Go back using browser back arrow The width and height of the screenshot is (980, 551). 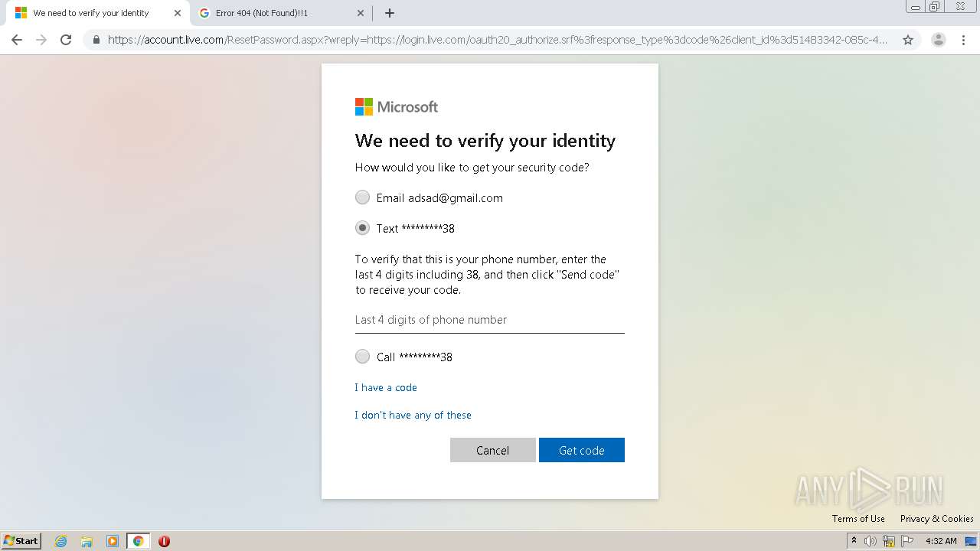coord(17,40)
